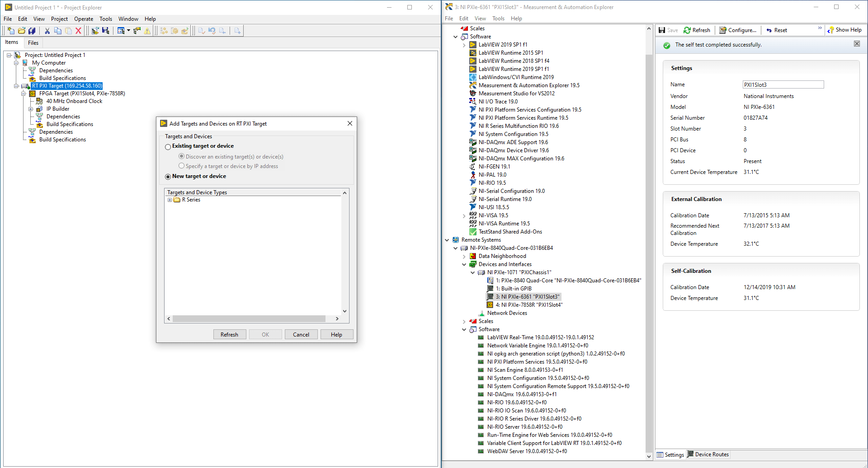The image size is (868, 468).
Task: Click the NI I/O Trace 19.0 icon
Action: point(473,102)
